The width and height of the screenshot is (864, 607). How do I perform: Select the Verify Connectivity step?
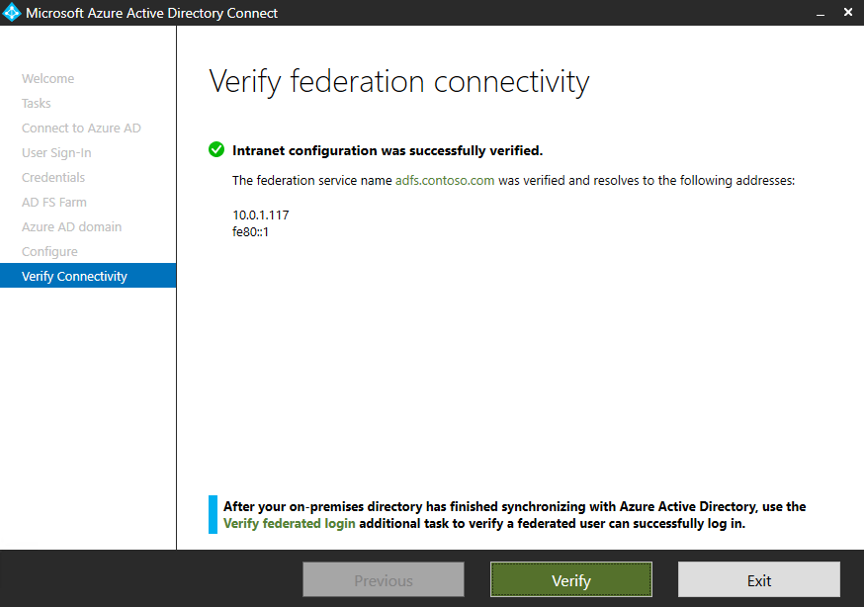[x=88, y=275]
